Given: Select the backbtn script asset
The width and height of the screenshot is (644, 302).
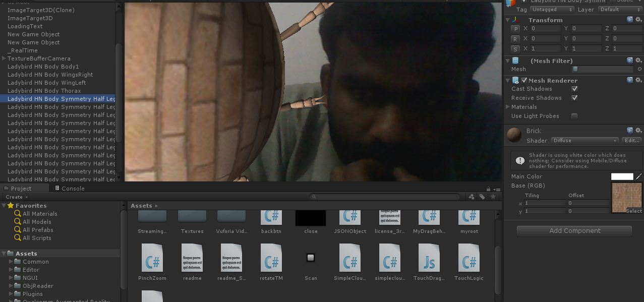Looking at the screenshot, I should point(271,218).
